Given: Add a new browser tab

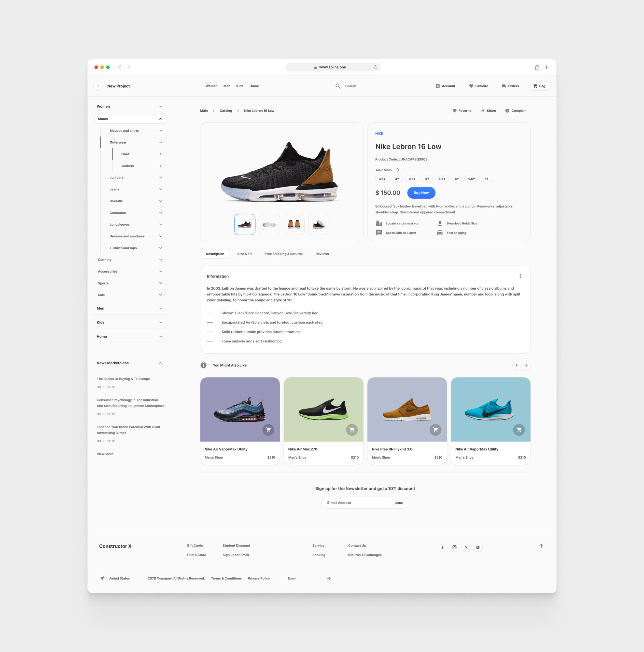Looking at the screenshot, I should click(x=547, y=67).
